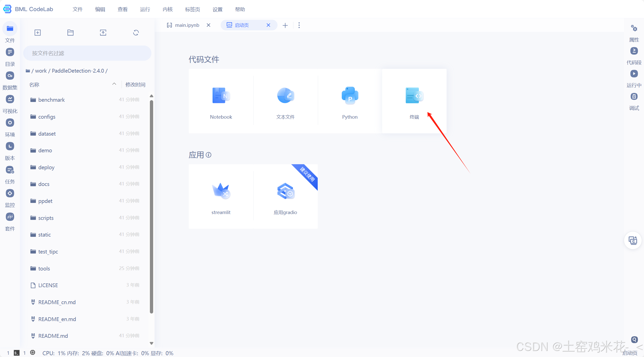Click the upload files icon
644x357 pixels.
pos(103,33)
